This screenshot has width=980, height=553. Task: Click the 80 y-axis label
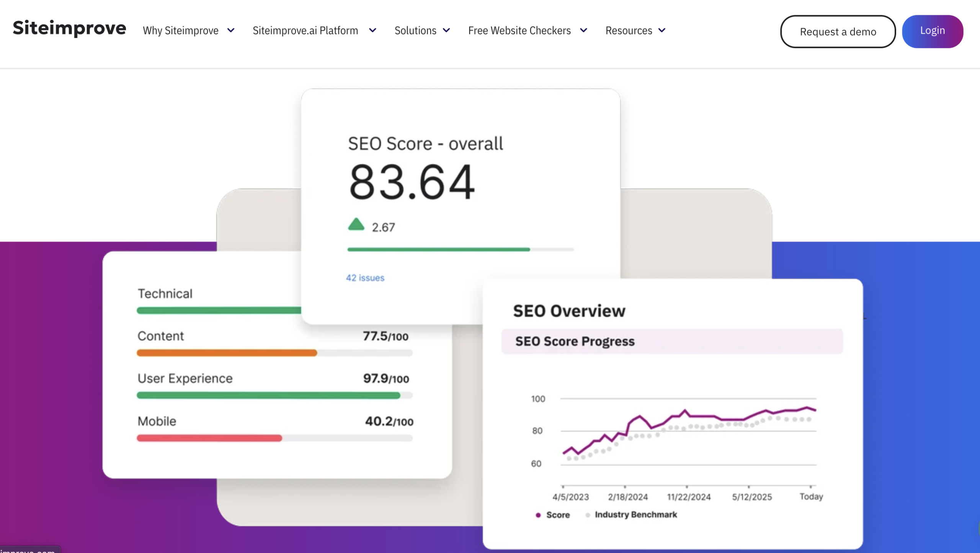point(537,431)
